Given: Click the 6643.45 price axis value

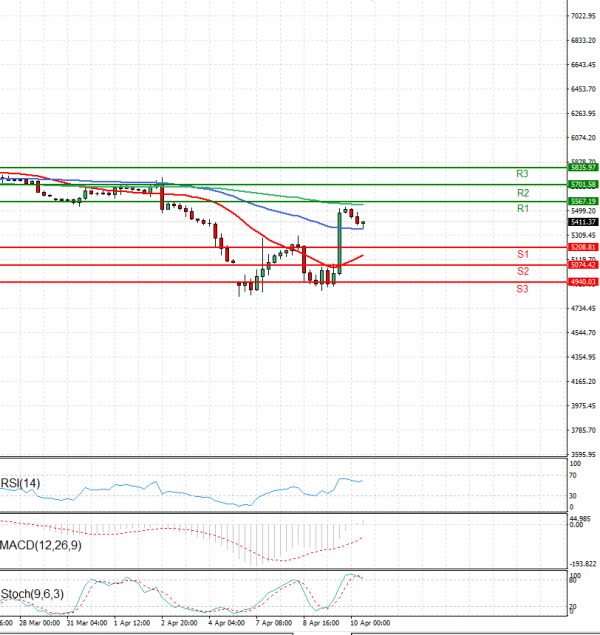Looking at the screenshot, I should [x=583, y=65].
